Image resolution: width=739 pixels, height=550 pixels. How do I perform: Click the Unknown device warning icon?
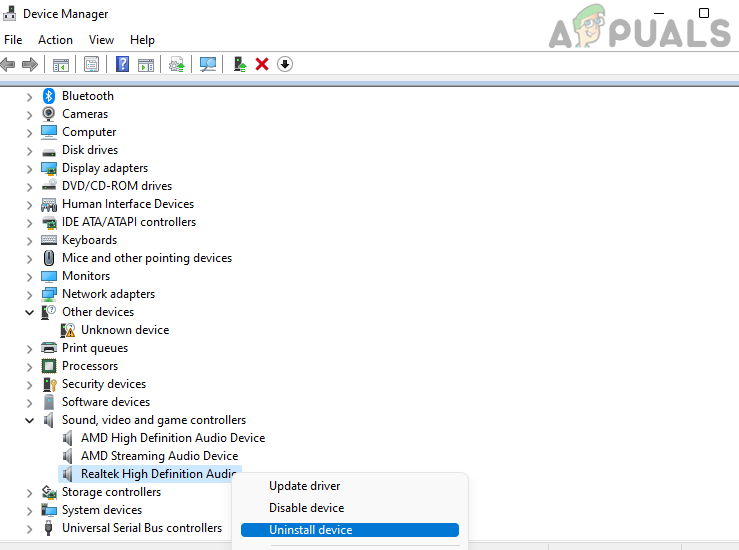(x=68, y=330)
